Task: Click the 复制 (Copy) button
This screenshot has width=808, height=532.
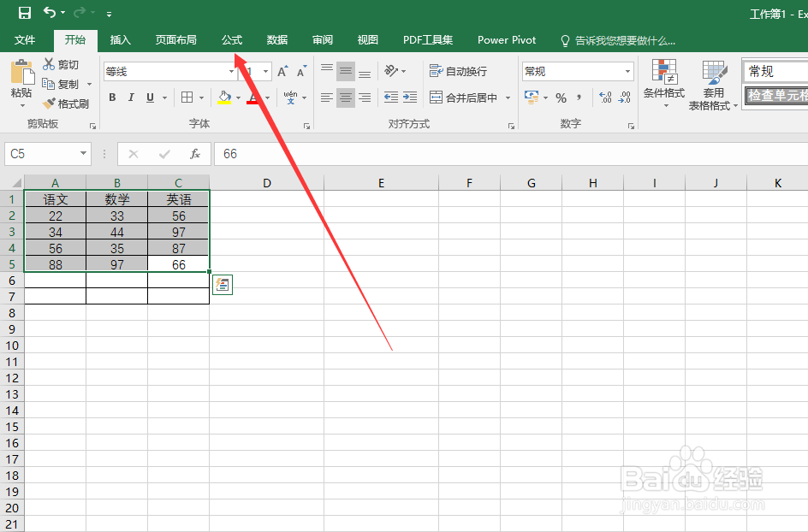Action: coord(62,84)
